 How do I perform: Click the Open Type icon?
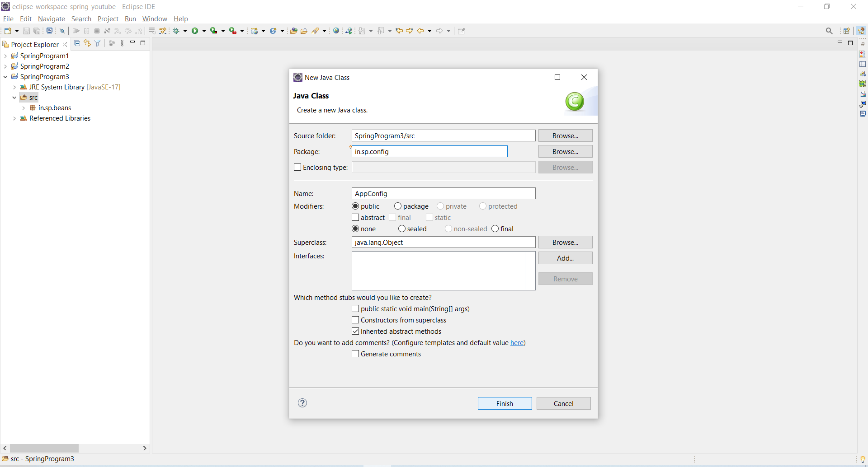(293, 31)
